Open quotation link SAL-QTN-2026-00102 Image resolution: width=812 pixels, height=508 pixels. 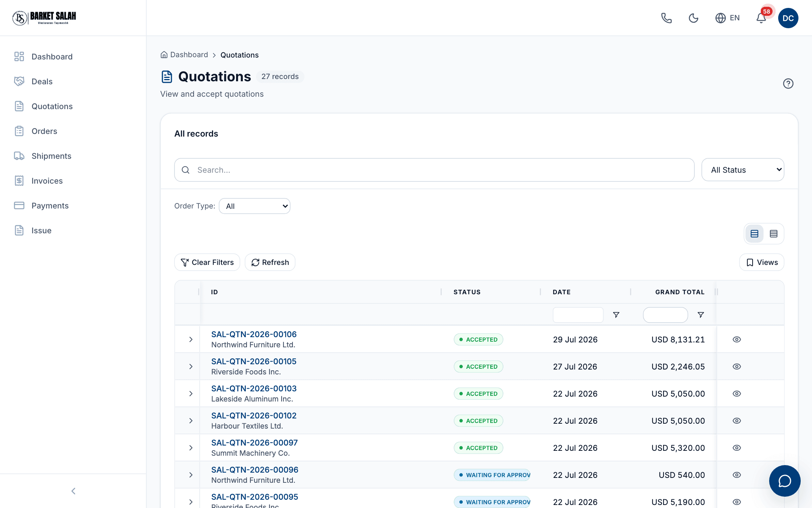254,415
